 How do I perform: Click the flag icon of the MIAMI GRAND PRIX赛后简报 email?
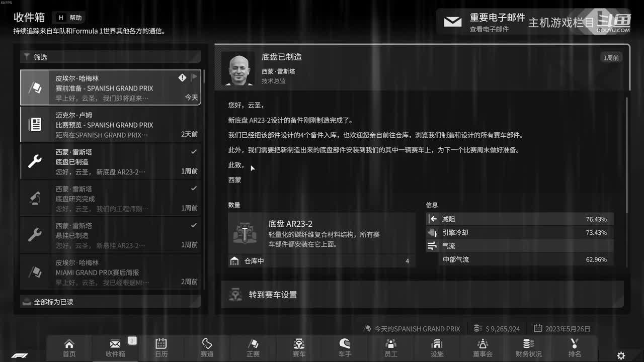tap(35, 272)
